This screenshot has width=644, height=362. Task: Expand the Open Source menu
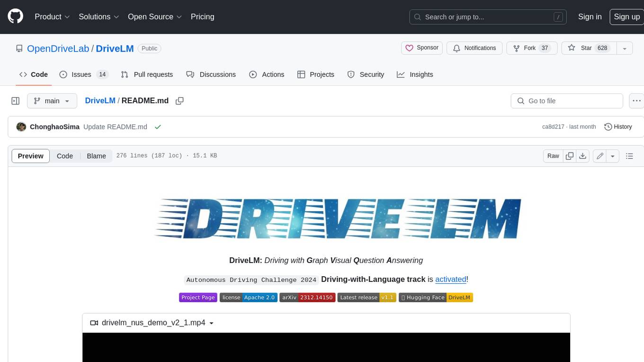pos(155,17)
